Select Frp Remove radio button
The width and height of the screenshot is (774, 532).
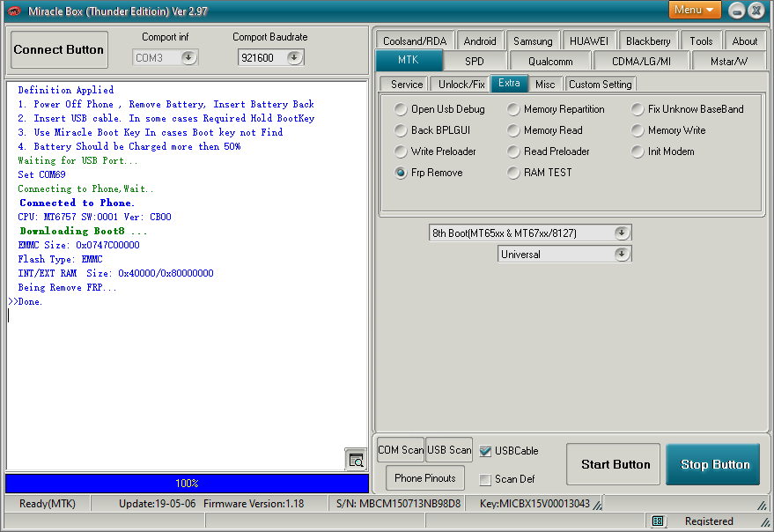[401, 173]
